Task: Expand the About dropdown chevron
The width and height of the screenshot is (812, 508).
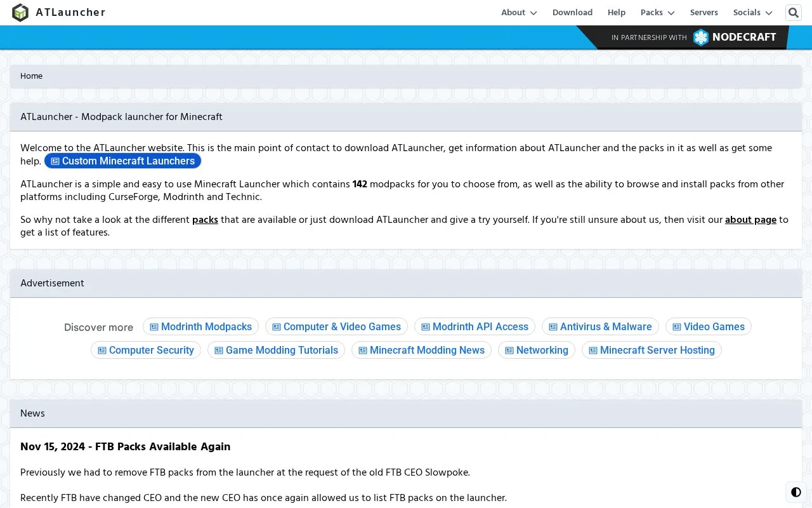Action: pyautogui.click(x=534, y=13)
